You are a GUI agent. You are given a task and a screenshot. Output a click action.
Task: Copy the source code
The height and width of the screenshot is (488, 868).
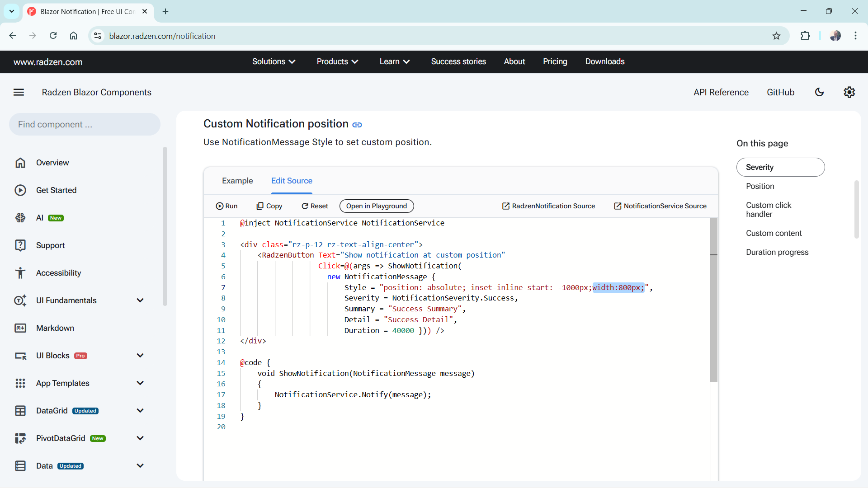[x=269, y=206]
